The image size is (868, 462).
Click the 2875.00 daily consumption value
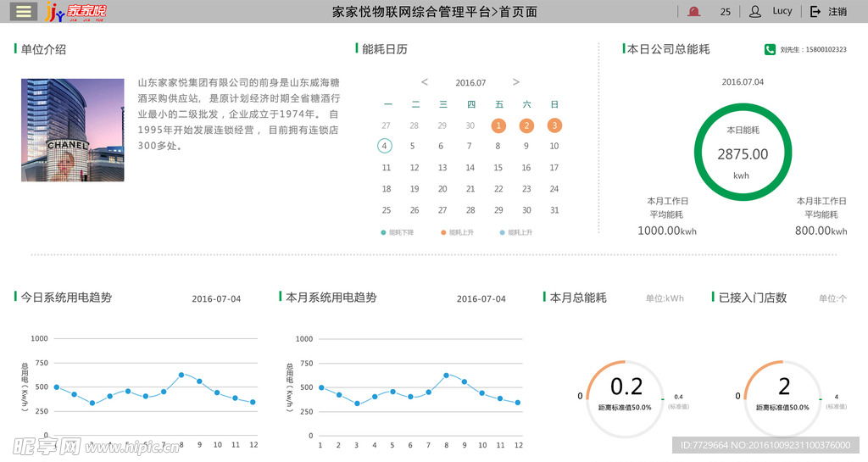[743, 154]
